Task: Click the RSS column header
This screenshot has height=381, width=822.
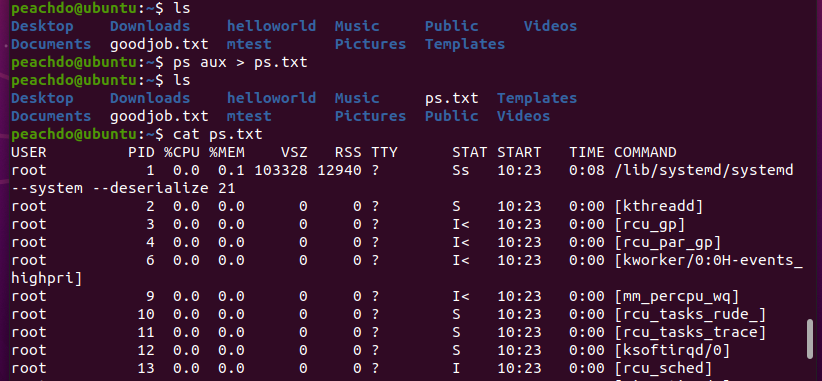Action: [x=348, y=153]
